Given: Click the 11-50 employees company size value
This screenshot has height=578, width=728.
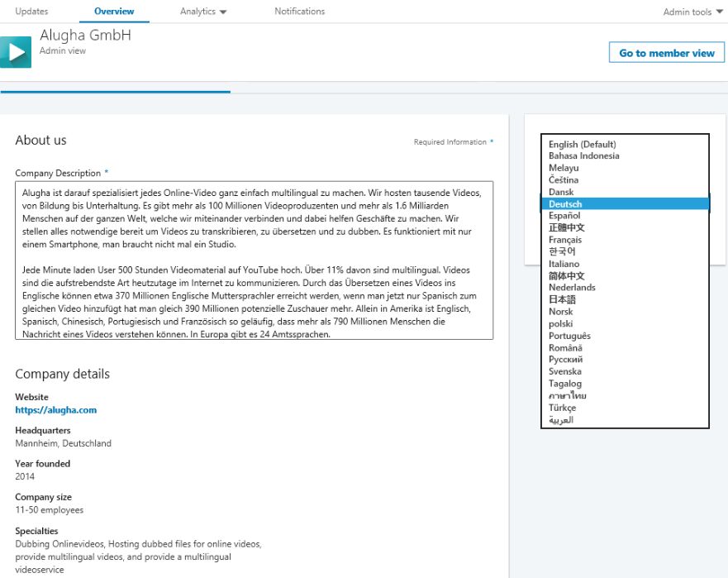Looking at the screenshot, I should point(50,509).
